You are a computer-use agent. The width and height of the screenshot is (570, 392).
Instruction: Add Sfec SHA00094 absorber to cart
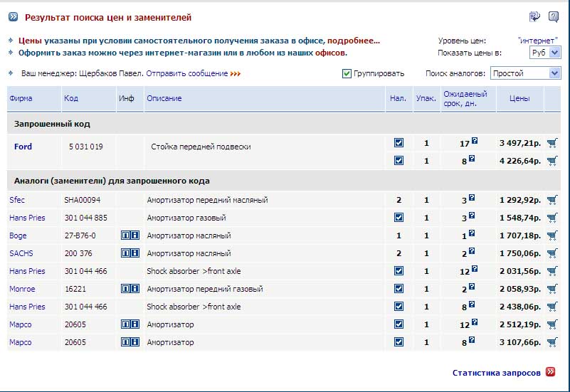(x=552, y=200)
